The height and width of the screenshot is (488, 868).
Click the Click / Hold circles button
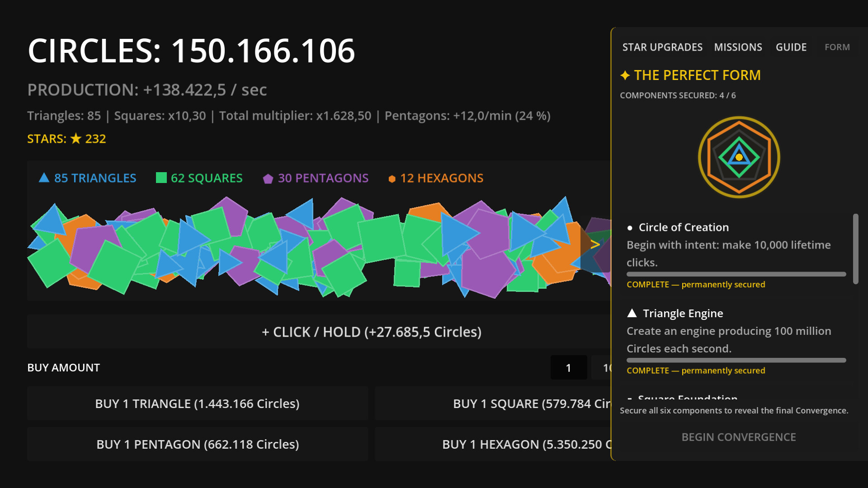pos(319,332)
